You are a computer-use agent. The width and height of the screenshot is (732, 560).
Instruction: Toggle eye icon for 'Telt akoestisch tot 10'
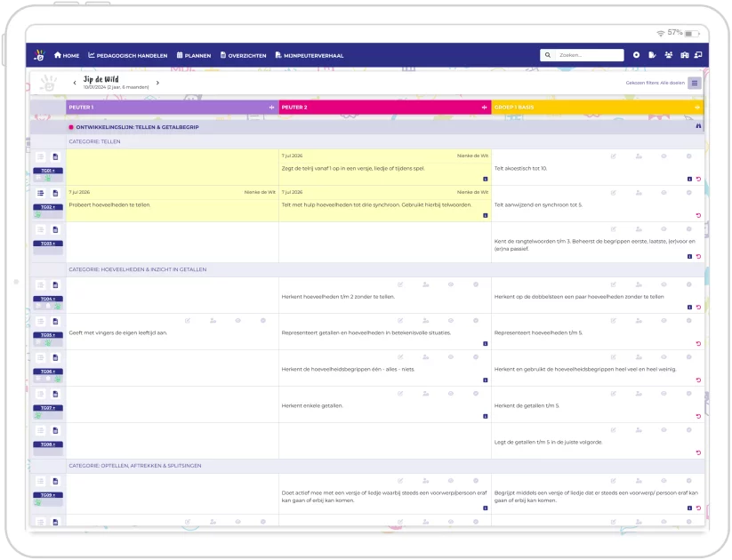(664, 156)
